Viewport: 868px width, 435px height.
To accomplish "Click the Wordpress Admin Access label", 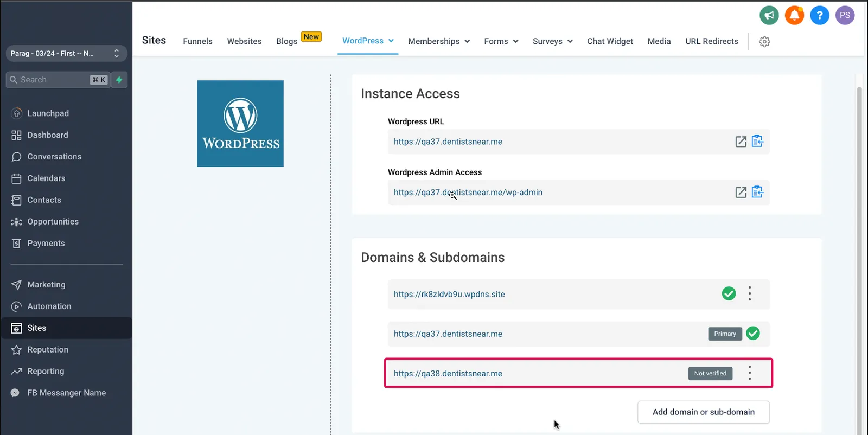I will tap(435, 172).
